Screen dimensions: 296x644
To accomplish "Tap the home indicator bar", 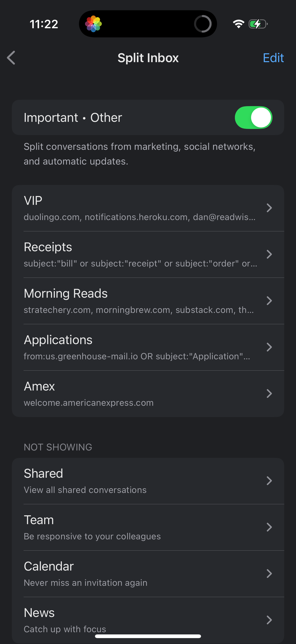I will point(148,636).
